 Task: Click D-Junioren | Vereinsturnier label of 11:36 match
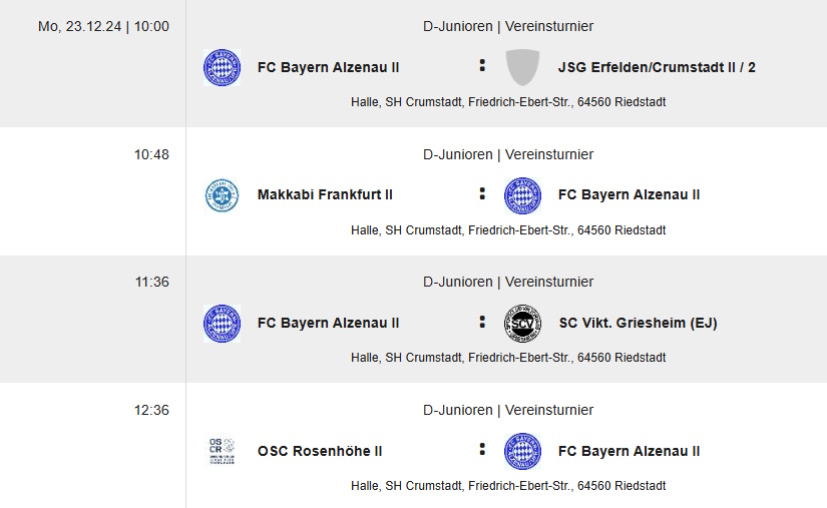pos(508,282)
